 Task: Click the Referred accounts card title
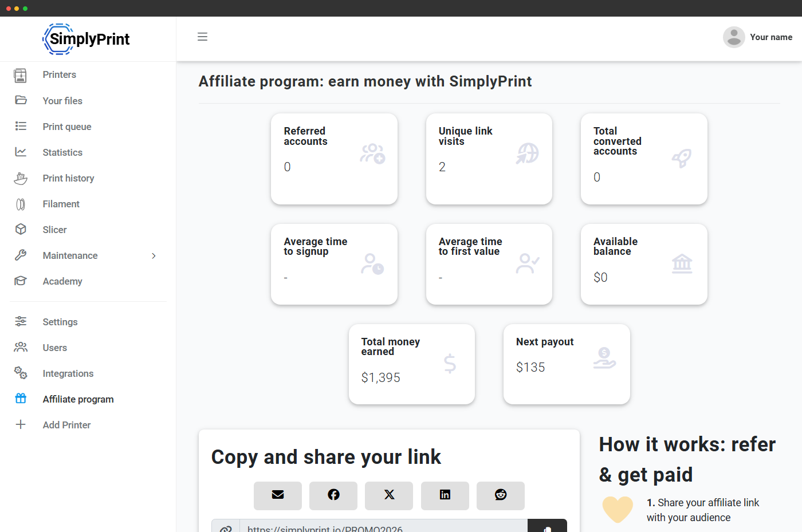coord(305,136)
